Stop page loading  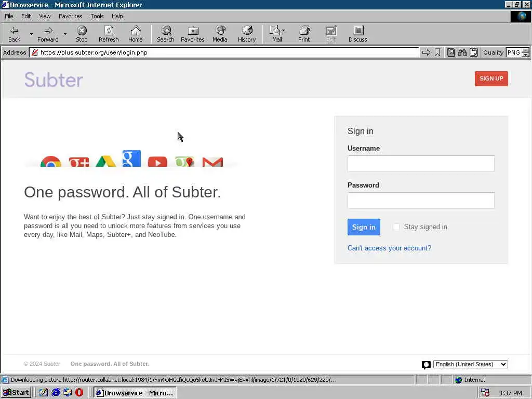[82, 34]
